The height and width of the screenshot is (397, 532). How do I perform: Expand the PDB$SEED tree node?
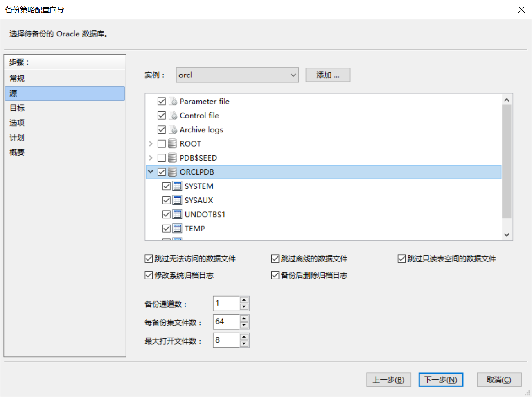[x=151, y=158]
